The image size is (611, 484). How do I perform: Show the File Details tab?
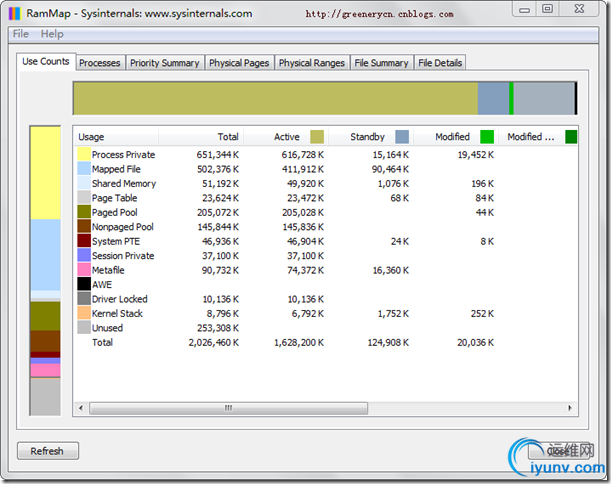tap(440, 63)
